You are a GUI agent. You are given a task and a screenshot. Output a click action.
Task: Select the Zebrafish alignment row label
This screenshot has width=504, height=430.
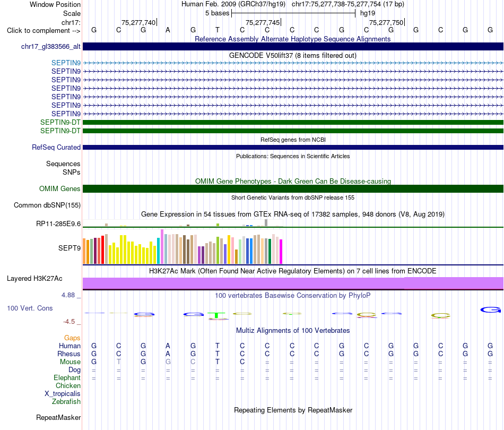tap(66, 401)
